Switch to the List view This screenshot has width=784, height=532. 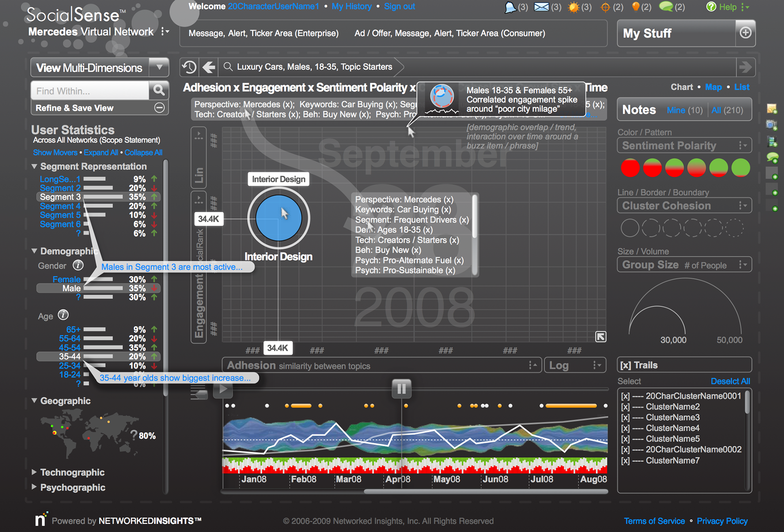tap(742, 87)
